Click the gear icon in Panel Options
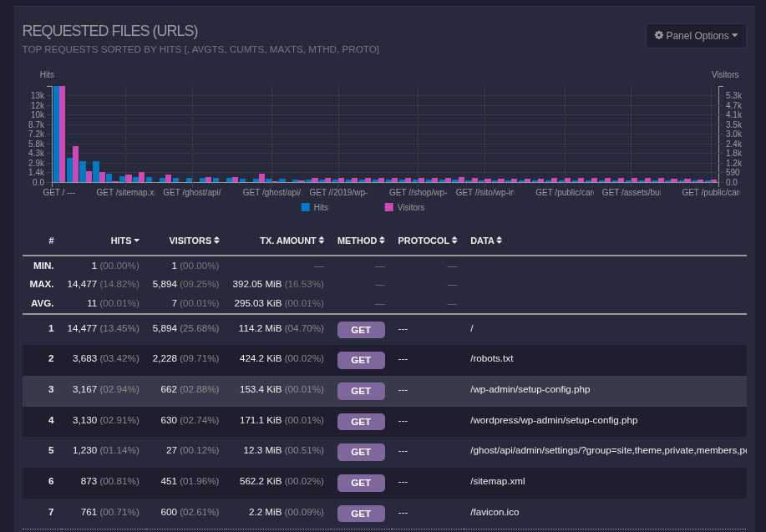The width and height of the screenshot is (766, 532). point(658,36)
